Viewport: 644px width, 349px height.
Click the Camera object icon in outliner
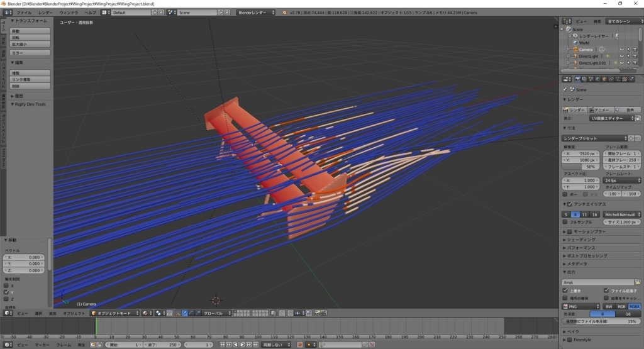(x=575, y=49)
